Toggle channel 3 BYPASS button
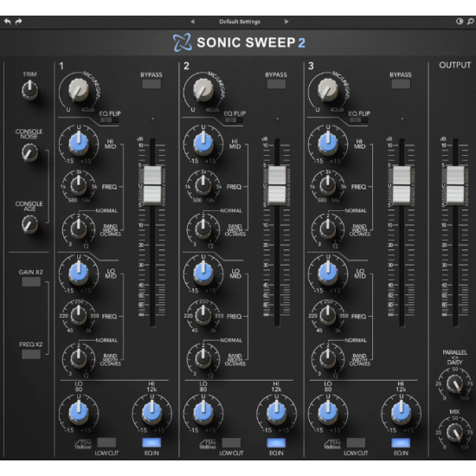This screenshot has width=476, height=476. coord(401,84)
